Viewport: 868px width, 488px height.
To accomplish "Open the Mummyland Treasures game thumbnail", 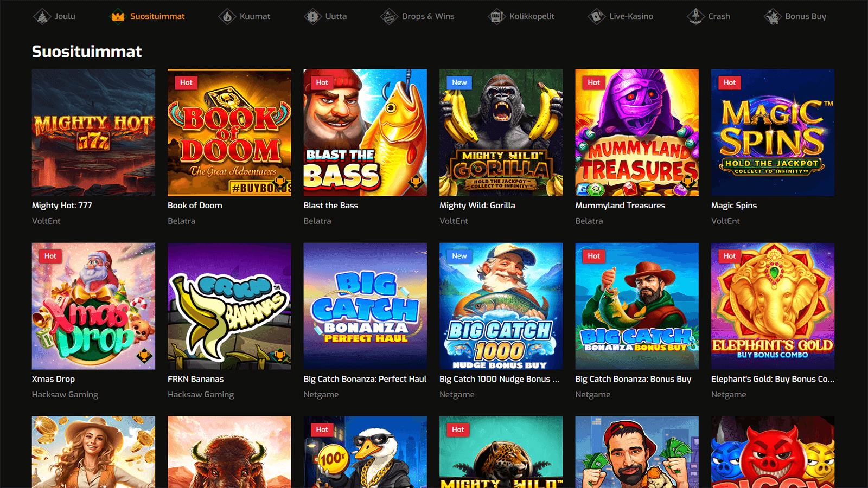I will pyautogui.click(x=636, y=132).
